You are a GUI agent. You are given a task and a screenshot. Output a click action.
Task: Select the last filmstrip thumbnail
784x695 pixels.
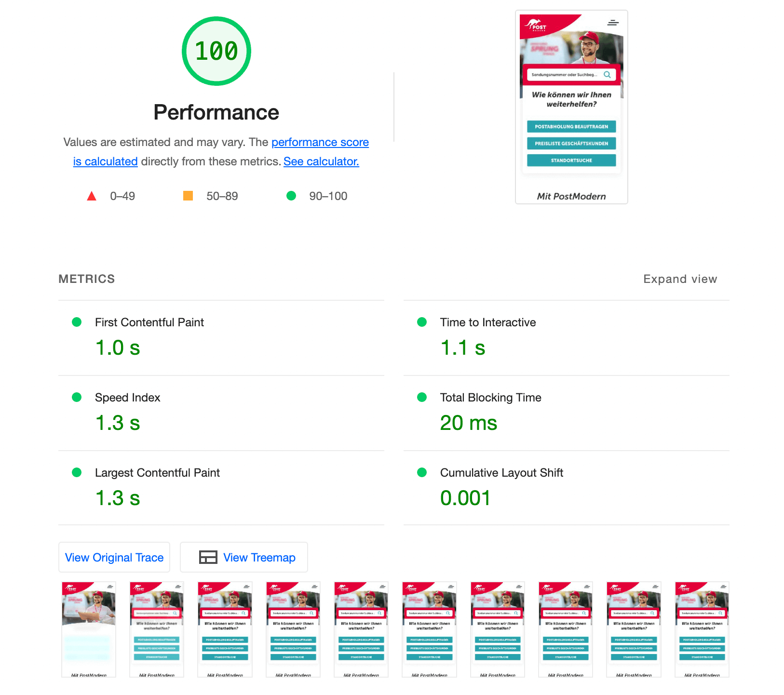click(x=702, y=629)
